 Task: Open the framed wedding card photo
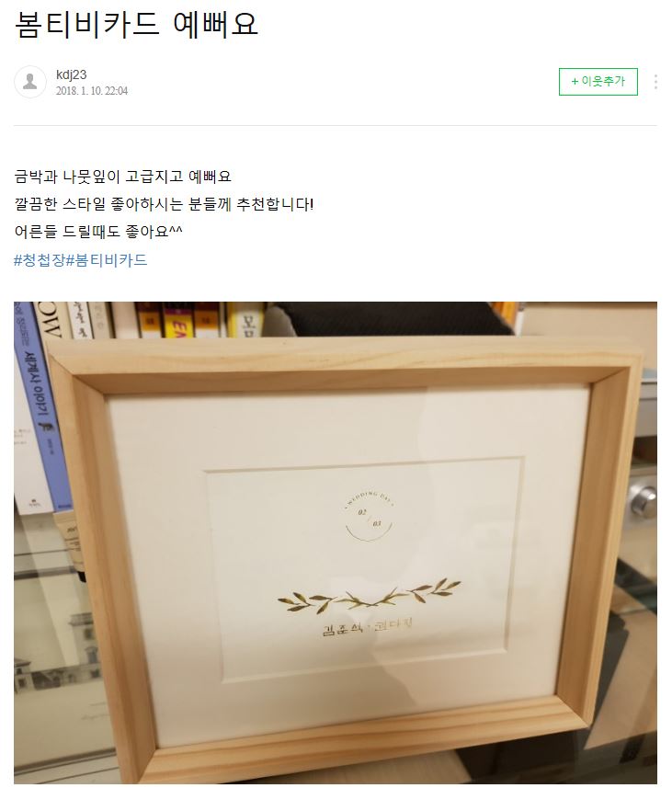click(336, 542)
